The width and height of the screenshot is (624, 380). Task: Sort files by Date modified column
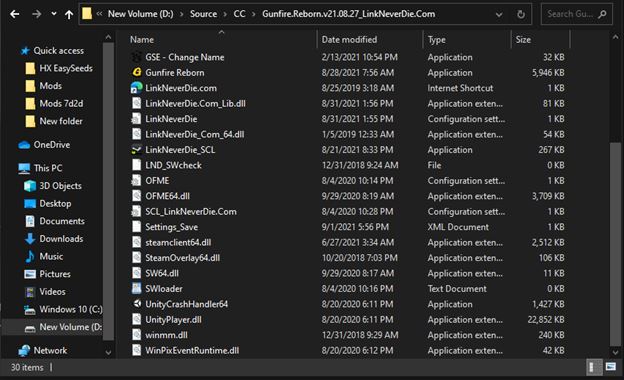349,40
